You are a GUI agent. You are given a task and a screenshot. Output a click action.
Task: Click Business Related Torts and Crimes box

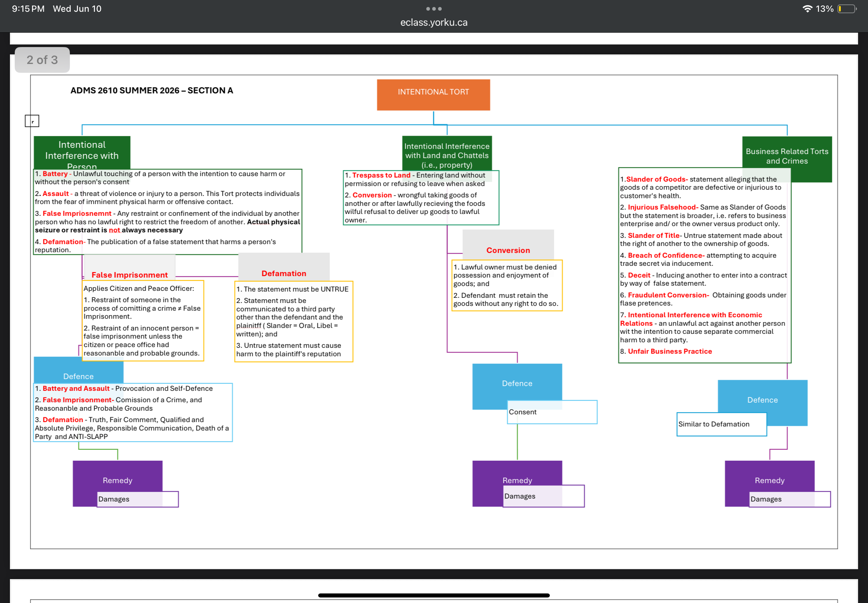[787, 156]
